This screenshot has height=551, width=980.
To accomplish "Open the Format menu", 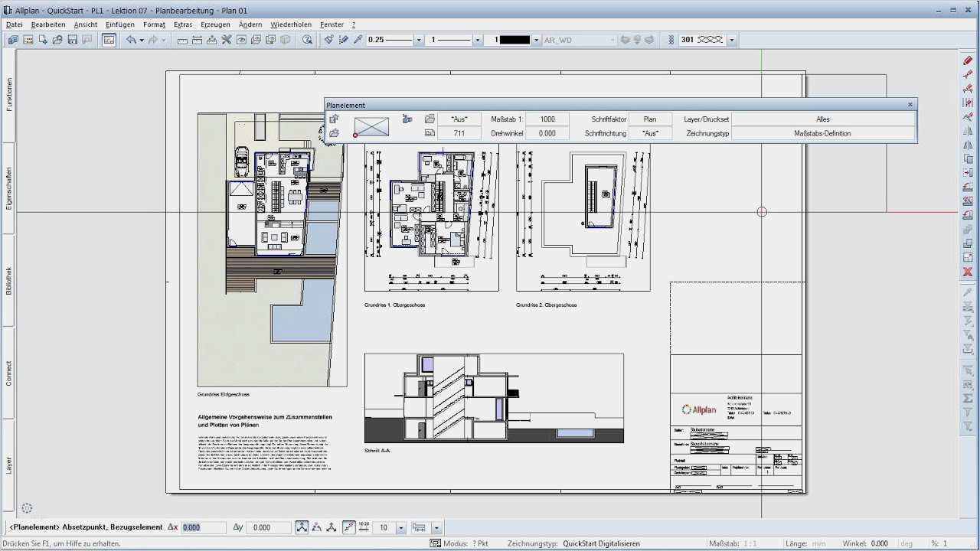I will click(154, 24).
